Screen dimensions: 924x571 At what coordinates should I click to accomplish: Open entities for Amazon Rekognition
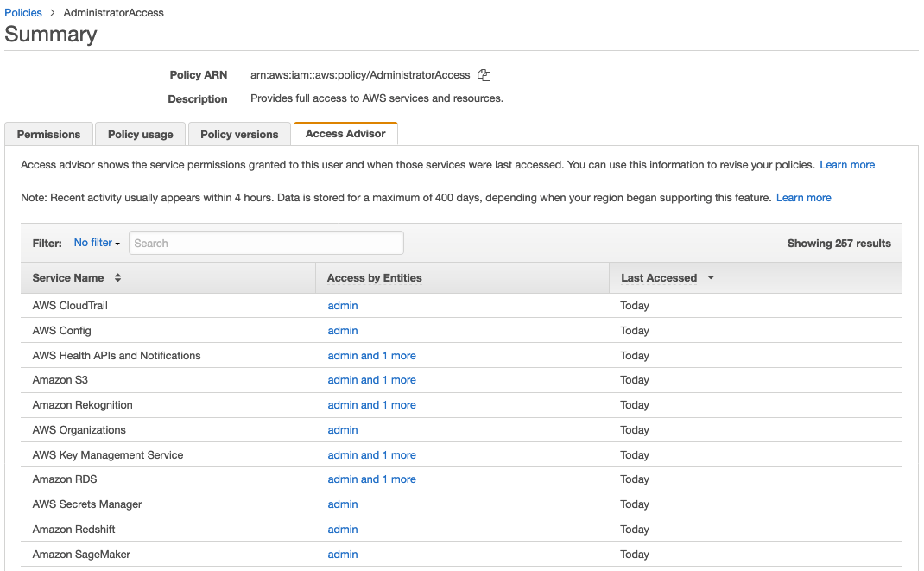click(371, 404)
